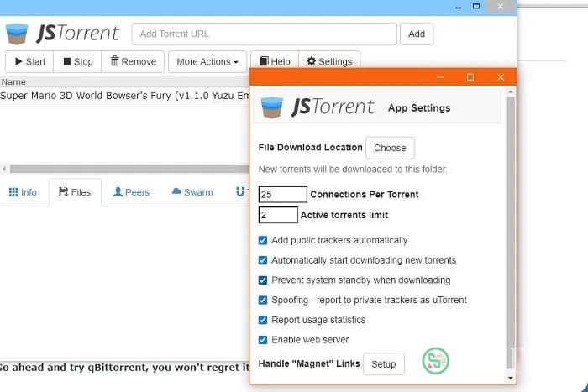Toggle Add public trackers automatically
The image size is (588, 392).
[x=263, y=240]
